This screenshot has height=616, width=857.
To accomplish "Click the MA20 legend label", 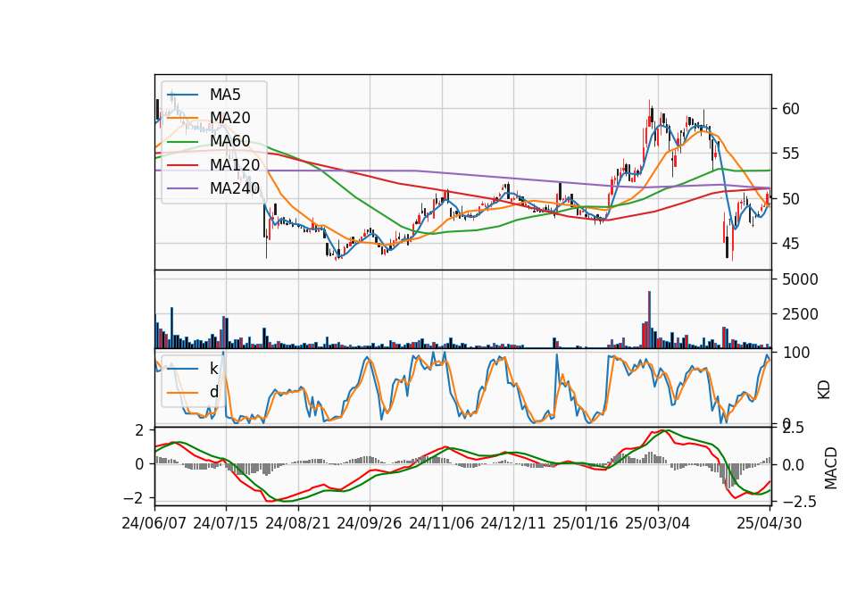I will [x=229, y=118].
